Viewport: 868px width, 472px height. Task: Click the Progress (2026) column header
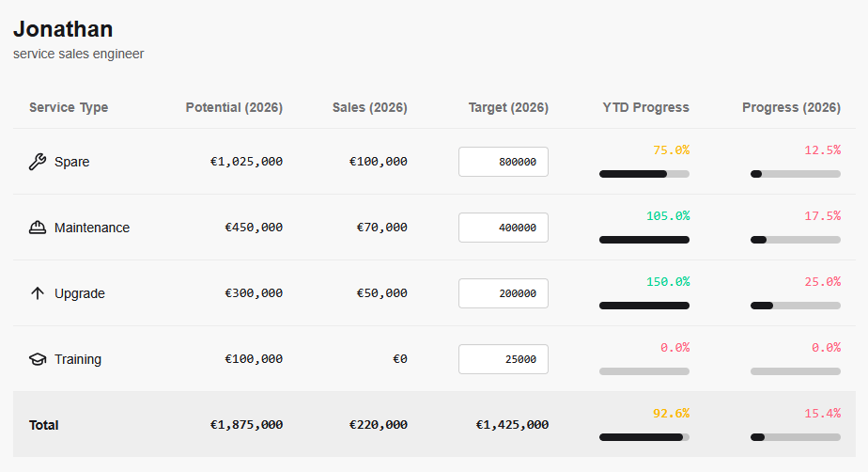(791, 107)
